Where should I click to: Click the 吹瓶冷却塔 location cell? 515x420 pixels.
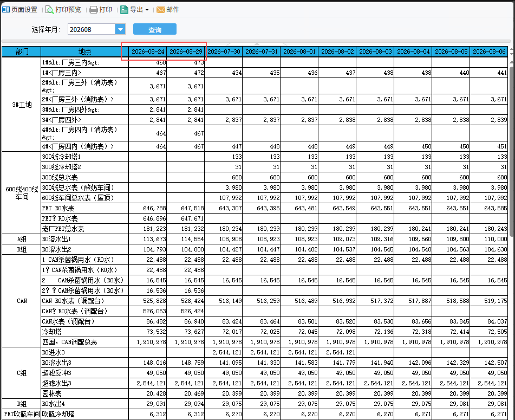click(x=84, y=414)
